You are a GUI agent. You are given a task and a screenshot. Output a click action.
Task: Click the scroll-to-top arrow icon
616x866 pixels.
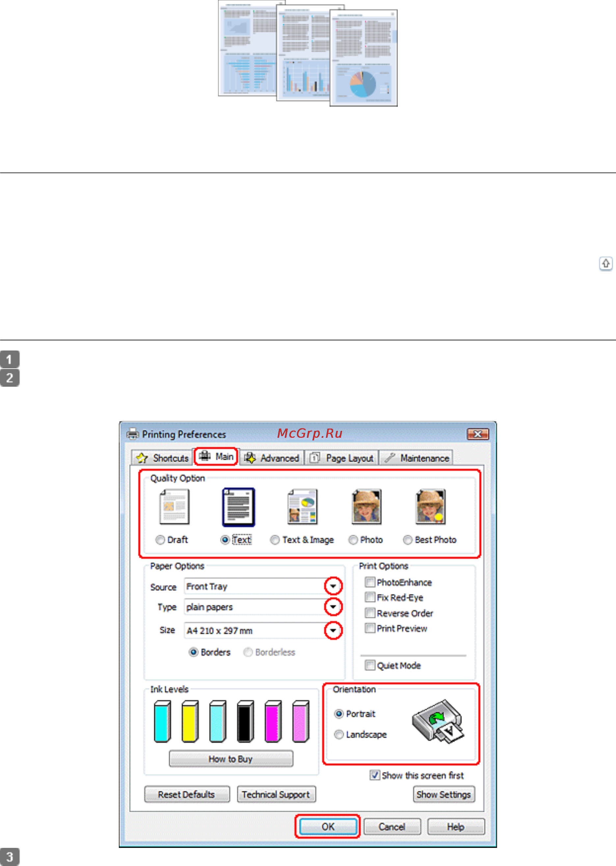[605, 264]
